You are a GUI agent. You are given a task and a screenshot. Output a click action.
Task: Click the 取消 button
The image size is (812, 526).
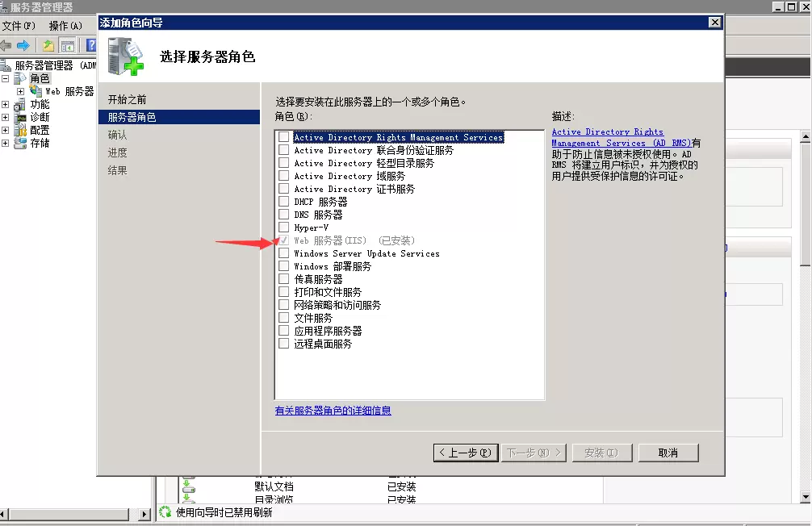[x=668, y=453]
